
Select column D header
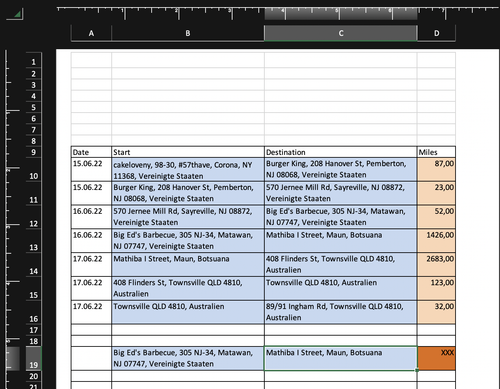(436, 33)
